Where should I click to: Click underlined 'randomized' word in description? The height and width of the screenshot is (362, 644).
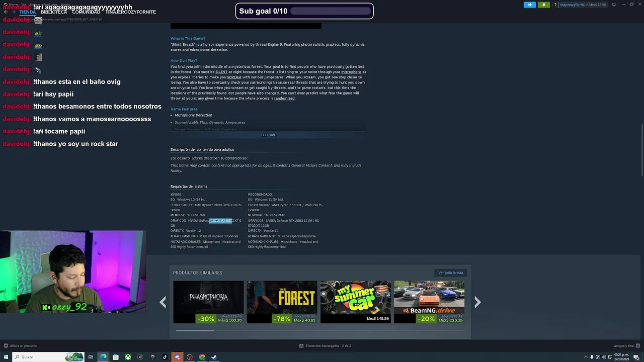[284, 99]
